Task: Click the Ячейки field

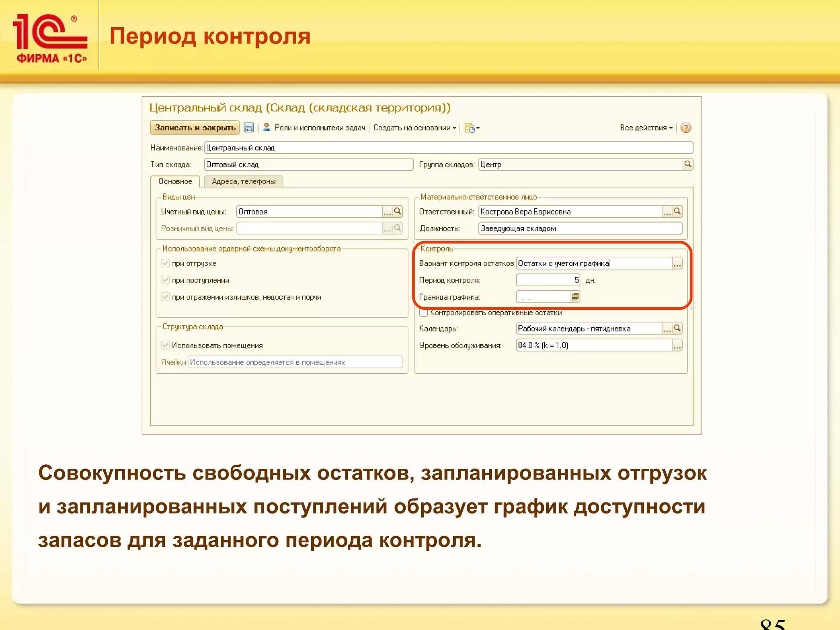Action: click(x=295, y=362)
